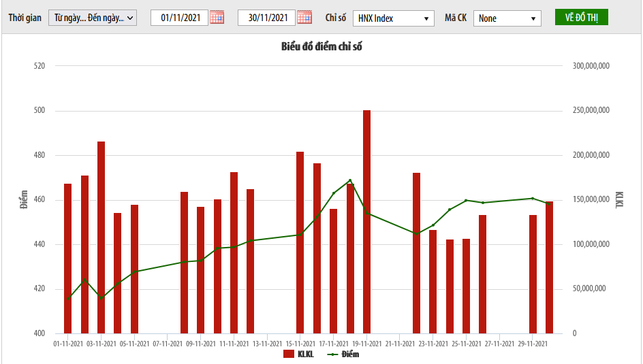The image size is (643, 364).
Task: Click the VẼ ĐỒ THỊ button
Action: 581,18
